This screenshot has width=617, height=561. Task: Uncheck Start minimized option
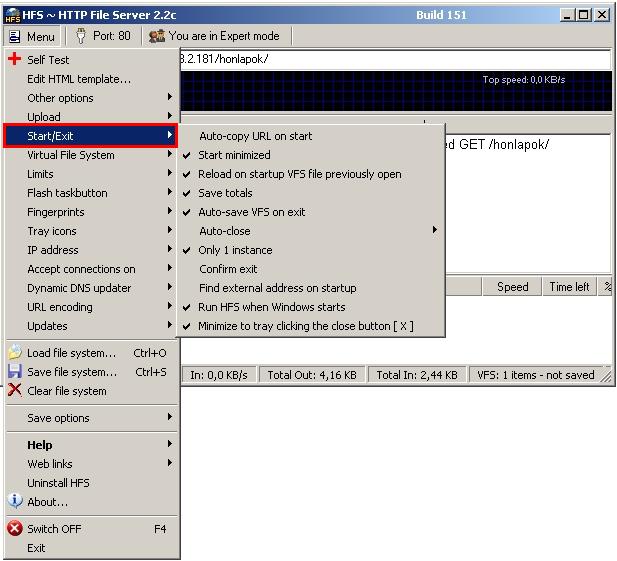311,155
